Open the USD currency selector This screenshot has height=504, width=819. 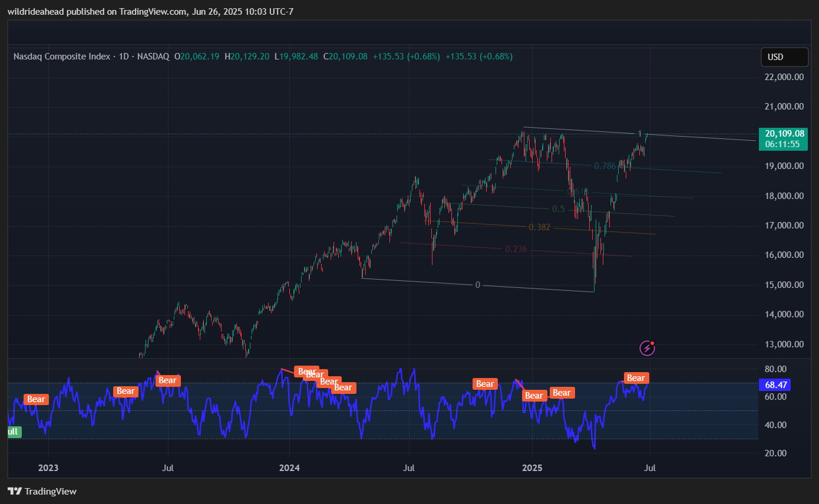coord(784,57)
